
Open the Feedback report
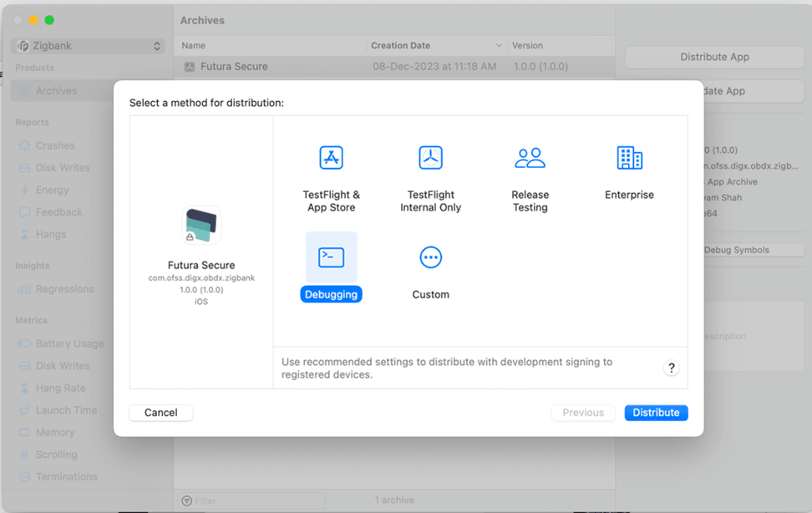click(x=59, y=212)
